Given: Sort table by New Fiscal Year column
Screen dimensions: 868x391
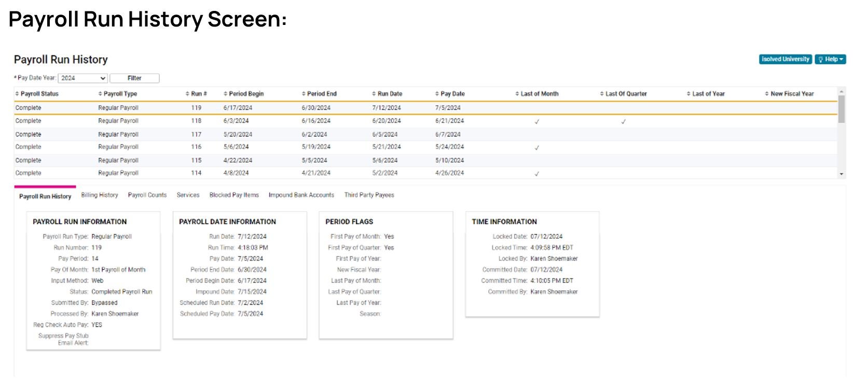Looking at the screenshot, I should coord(789,94).
